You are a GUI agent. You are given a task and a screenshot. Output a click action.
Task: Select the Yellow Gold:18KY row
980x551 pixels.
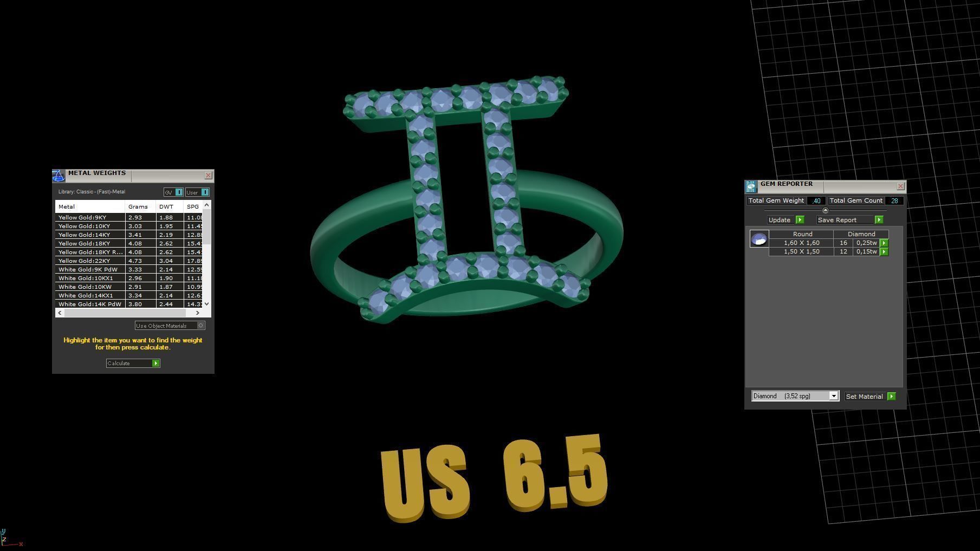[129, 243]
